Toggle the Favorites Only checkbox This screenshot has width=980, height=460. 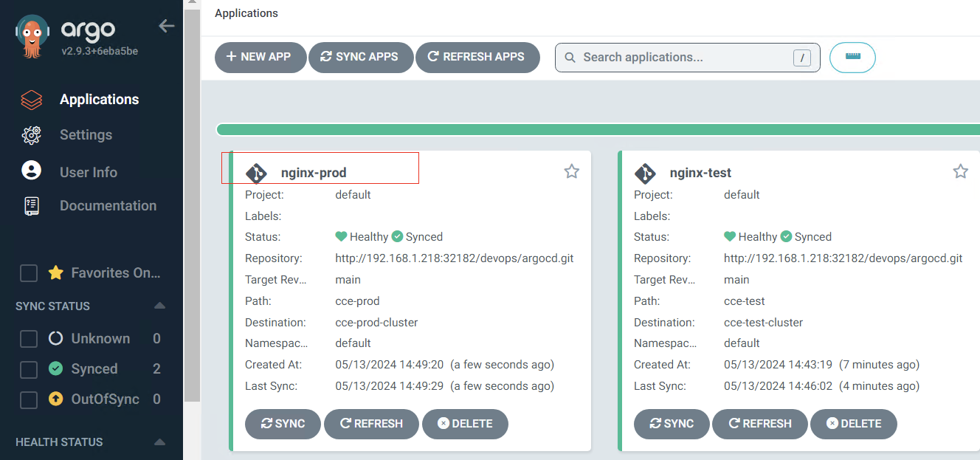(29, 273)
